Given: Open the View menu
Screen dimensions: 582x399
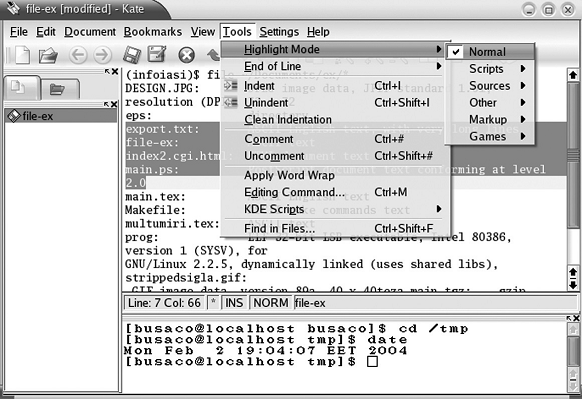Looking at the screenshot, I should pyautogui.click(x=203, y=32).
